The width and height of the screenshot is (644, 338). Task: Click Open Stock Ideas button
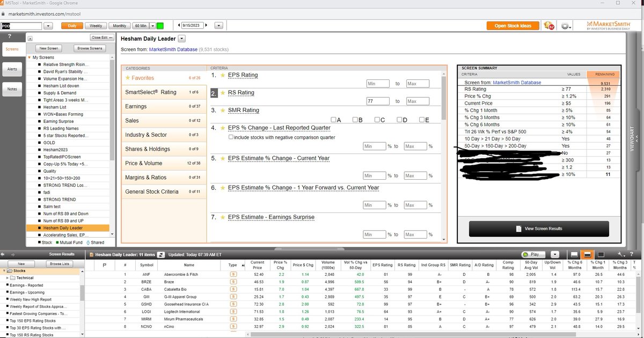click(x=513, y=26)
